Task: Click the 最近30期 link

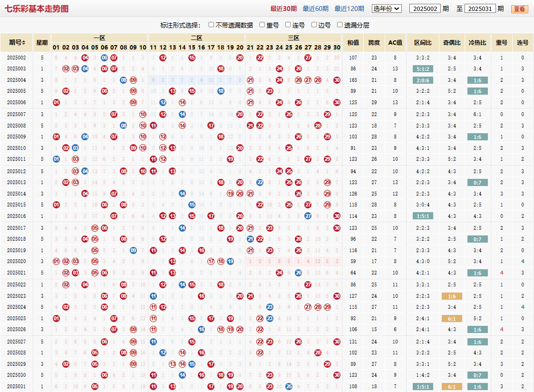Action: 283,9
